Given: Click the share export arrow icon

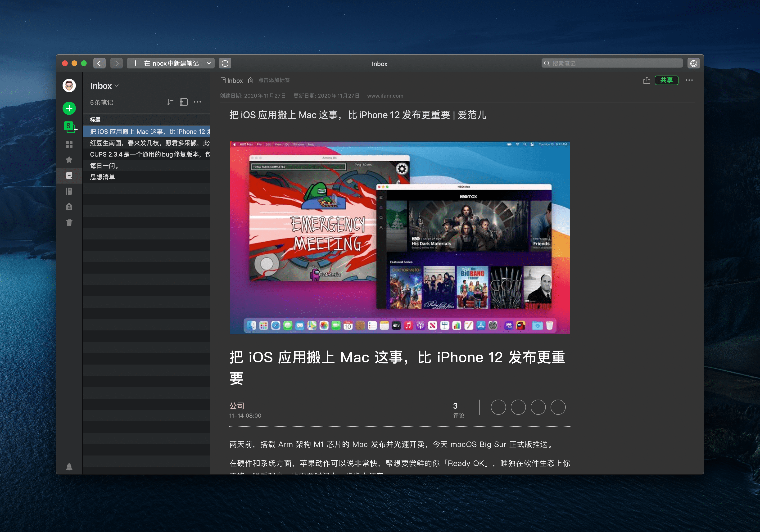Looking at the screenshot, I should click(647, 81).
